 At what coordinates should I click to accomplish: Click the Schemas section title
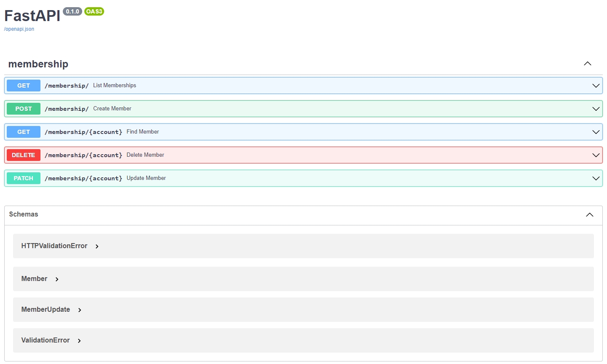tap(24, 214)
